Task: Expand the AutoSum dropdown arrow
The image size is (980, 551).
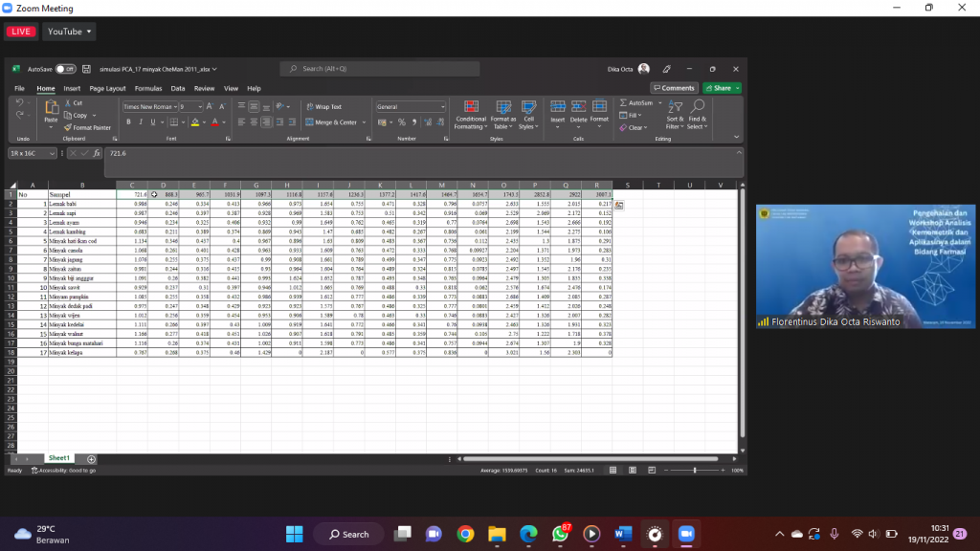Action: coord(660,103)
